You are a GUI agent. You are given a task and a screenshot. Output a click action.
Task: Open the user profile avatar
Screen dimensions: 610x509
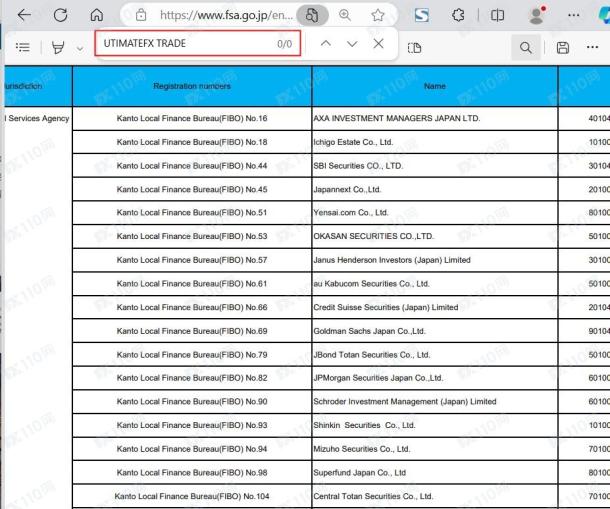(537, 15)
